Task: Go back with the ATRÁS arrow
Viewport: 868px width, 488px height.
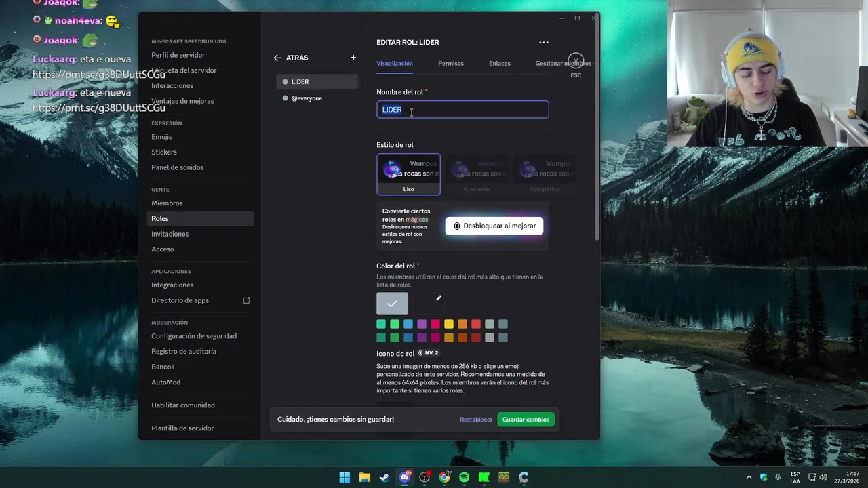Action: coord(277,58)
